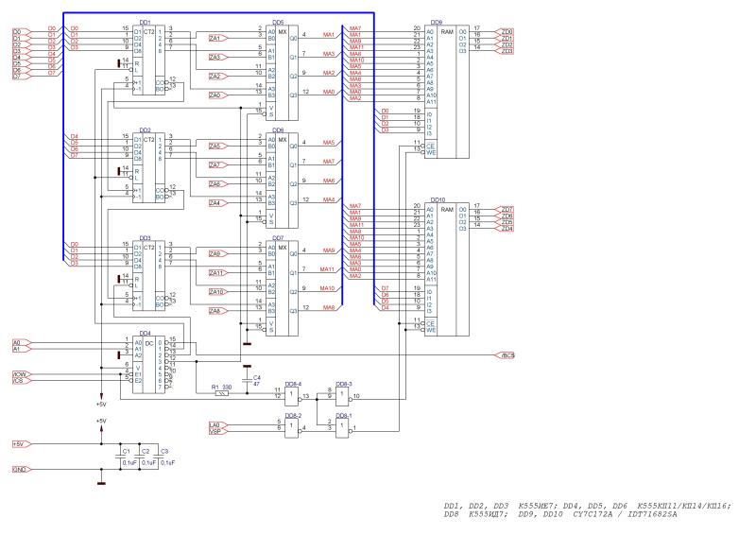The width and height of the screenshot is (756, 535).
Task: Click the DD8-3 gate symbol
Action: (x=344, y=396)
